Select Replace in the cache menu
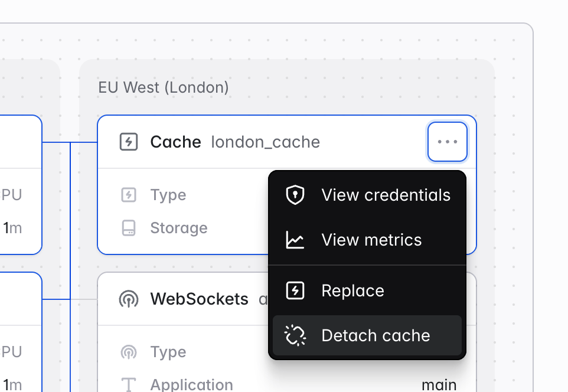 [367, 290]
